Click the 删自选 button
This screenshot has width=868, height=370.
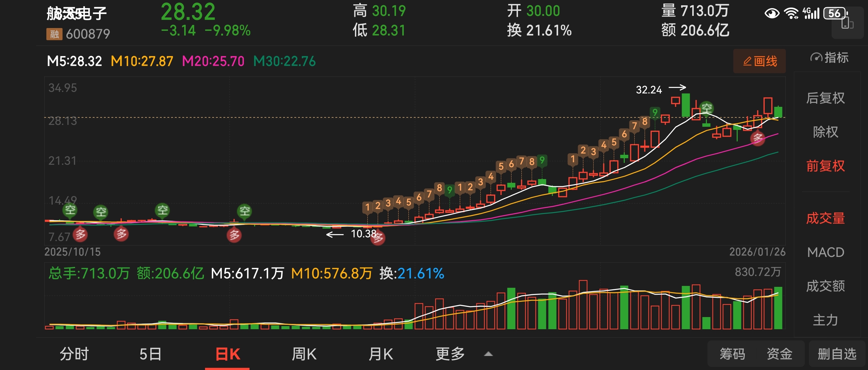(x=837, y=354)
